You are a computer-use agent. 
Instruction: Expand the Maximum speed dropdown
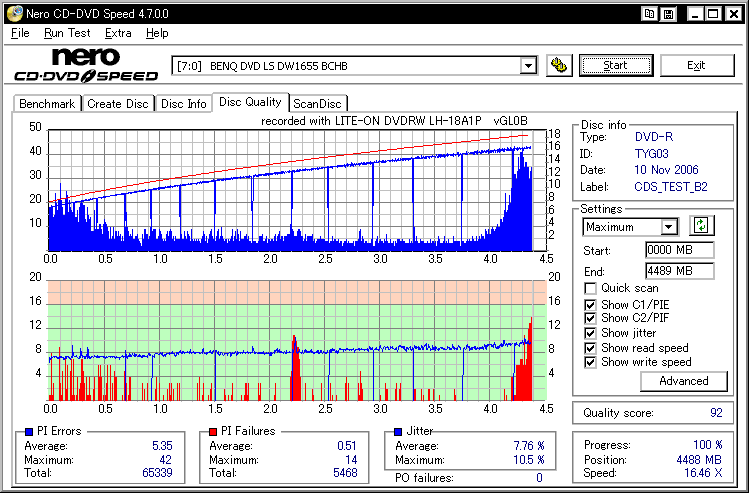[x=669, y=227]
